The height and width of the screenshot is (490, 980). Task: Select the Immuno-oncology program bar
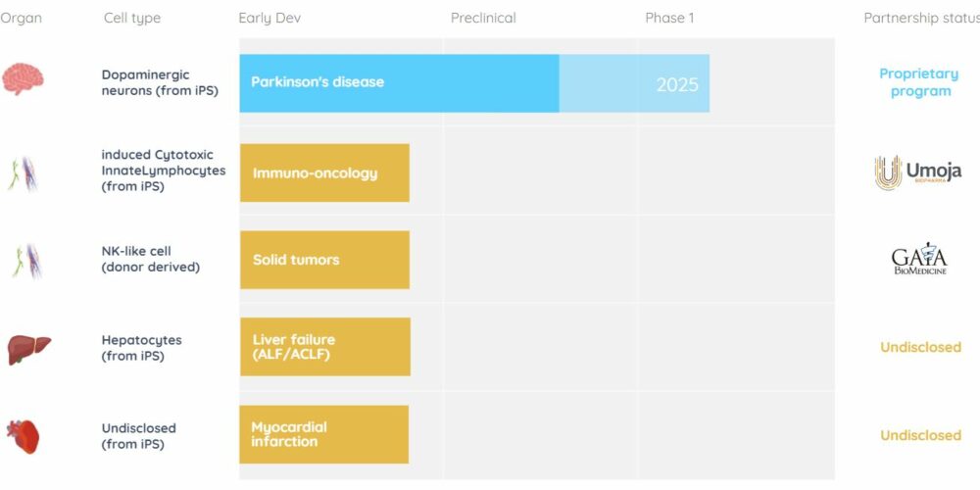(x=324, y=173)
